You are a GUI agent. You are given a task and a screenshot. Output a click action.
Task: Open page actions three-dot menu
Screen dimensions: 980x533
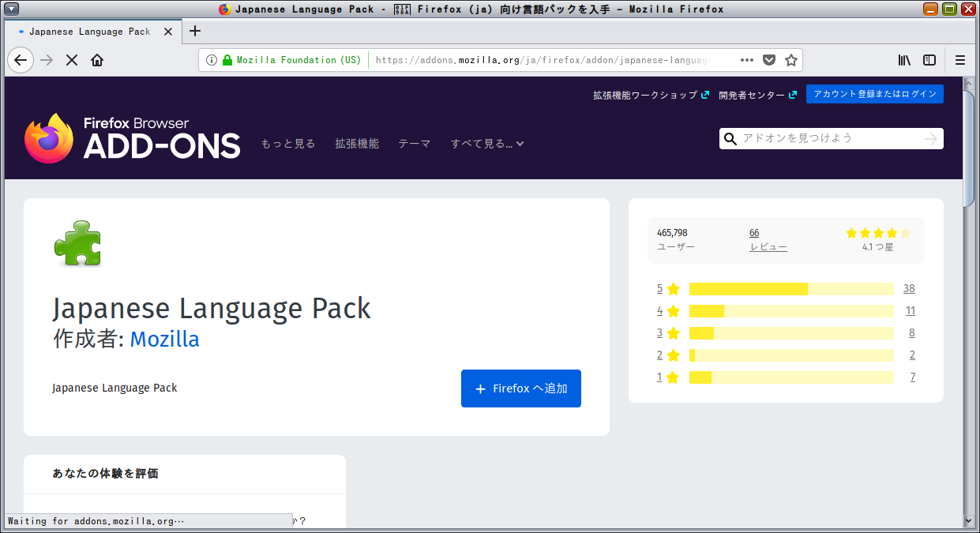point(747,60)
